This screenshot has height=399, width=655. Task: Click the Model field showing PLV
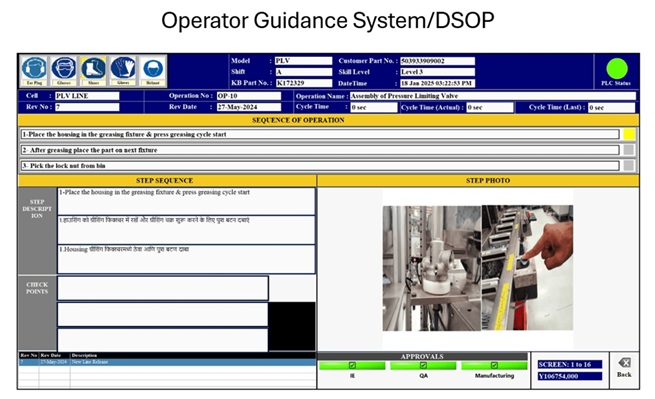304,61
